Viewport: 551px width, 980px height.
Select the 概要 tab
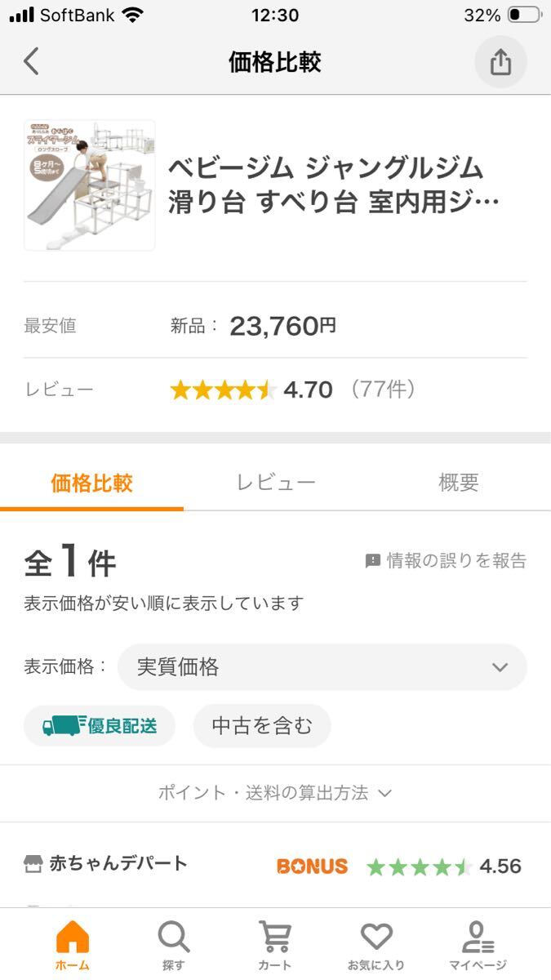coord(458,483)
